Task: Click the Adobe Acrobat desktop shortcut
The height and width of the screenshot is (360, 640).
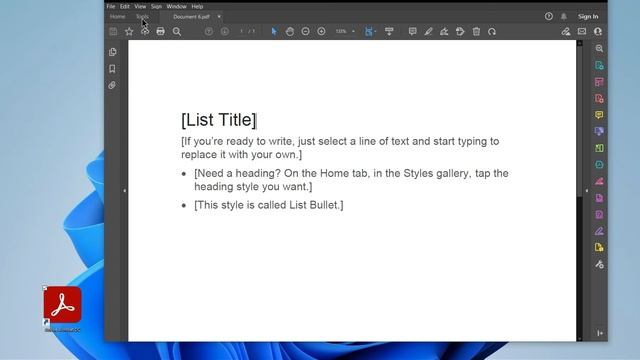Action: pyautogui.click(x=62, y=309)
